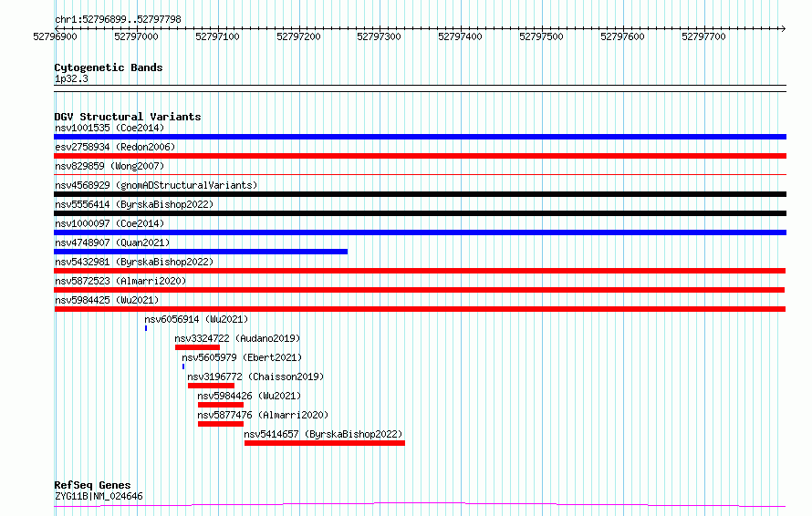The image size is (812, 516).
Task: Select the blue nsv4748907 variant bar
Action: [201, 252]
